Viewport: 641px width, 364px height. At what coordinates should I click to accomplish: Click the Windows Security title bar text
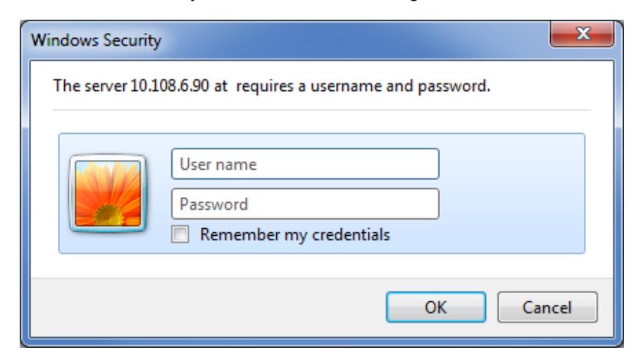(96, 40)
